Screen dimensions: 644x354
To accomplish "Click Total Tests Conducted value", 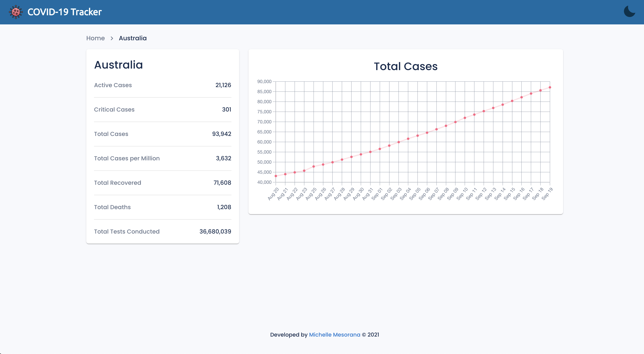I will pos(215,232).
